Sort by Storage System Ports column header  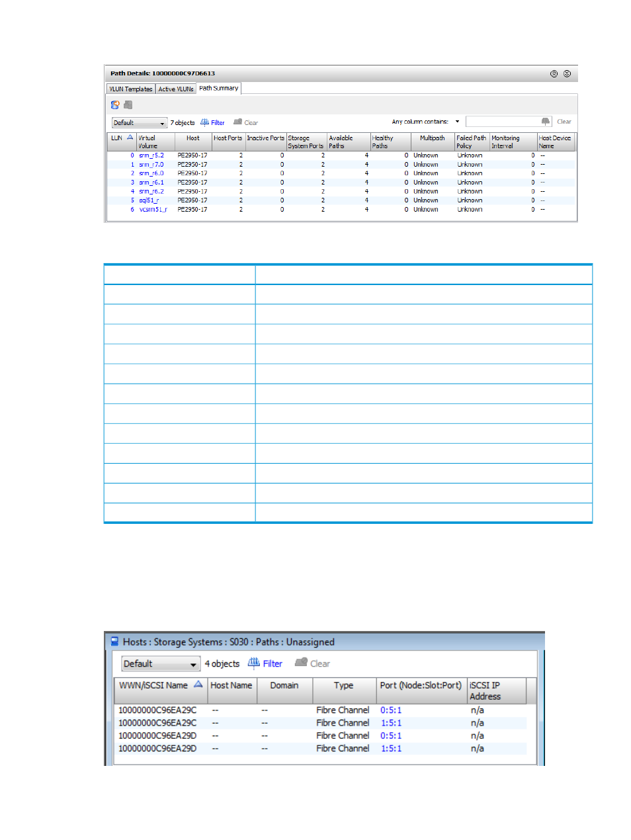pyautogui.click(x=306, y=142)
